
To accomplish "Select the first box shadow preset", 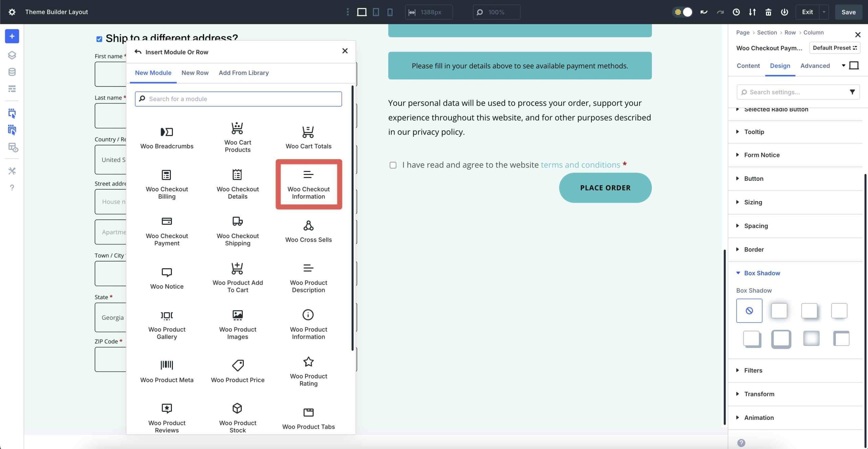I will click(x=749, y=310).
